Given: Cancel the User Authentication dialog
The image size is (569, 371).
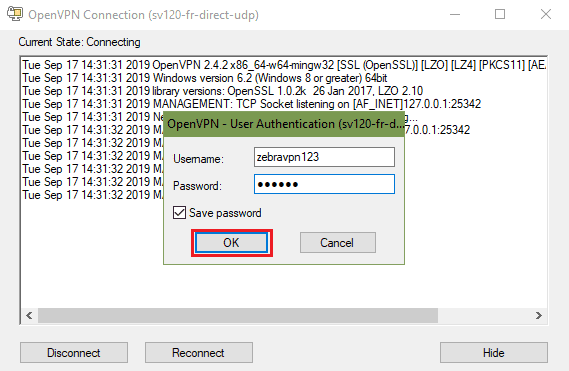Looking at the screenshot, I should [x=337, y=242].
